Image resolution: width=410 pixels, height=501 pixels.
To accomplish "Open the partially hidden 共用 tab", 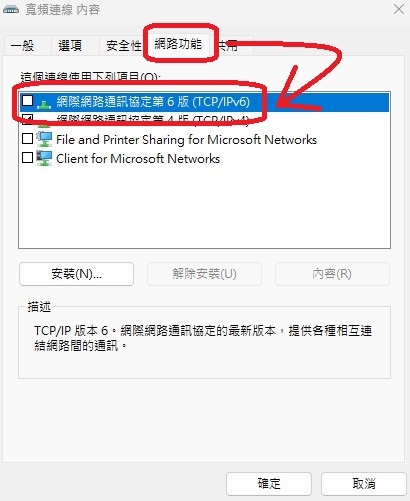I will click(233, 45).
